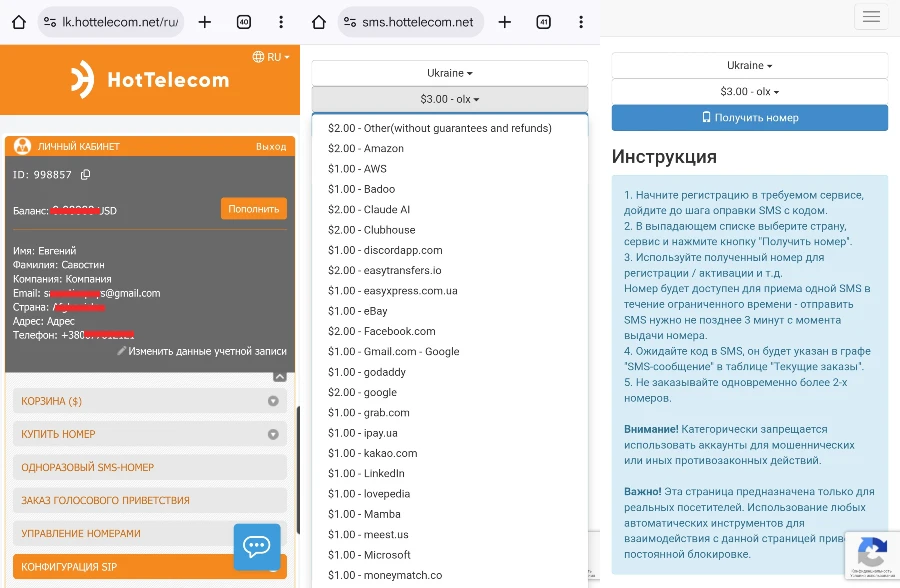Screen dimensions: 900x588
Task: Click the Выход logout link
Action: (271, 147)
